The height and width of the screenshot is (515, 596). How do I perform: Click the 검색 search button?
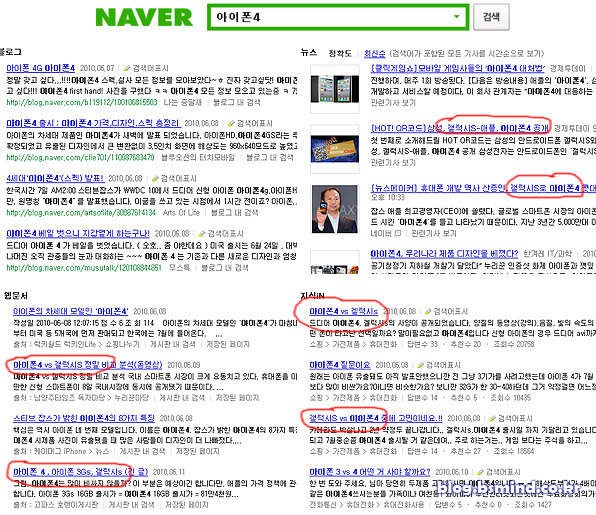(491, 17)
